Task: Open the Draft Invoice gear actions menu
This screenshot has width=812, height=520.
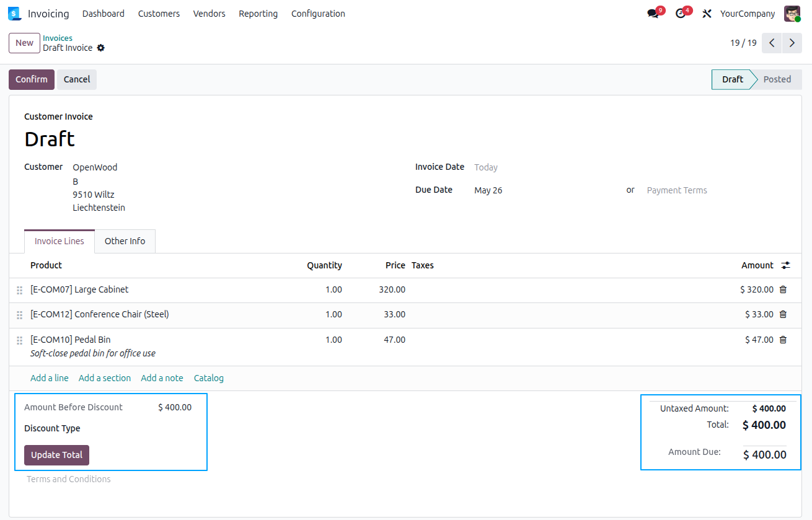Action: (x=101, y=48)
